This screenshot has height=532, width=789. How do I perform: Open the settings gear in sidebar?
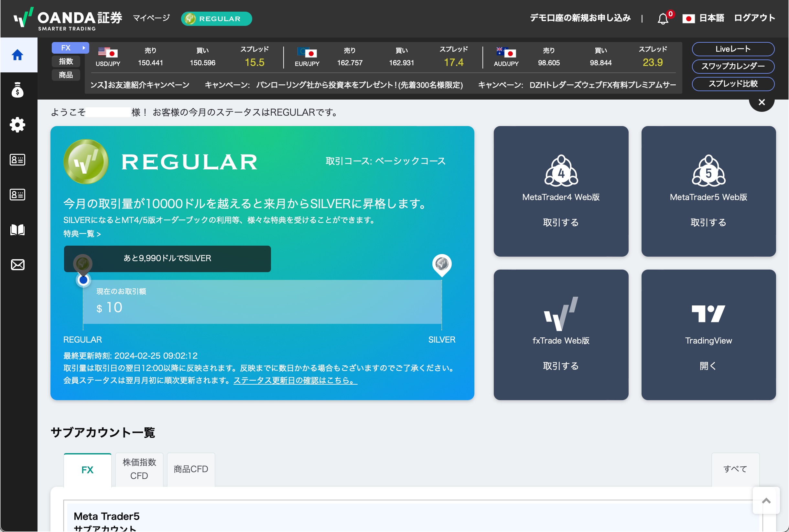pos(17,125)
